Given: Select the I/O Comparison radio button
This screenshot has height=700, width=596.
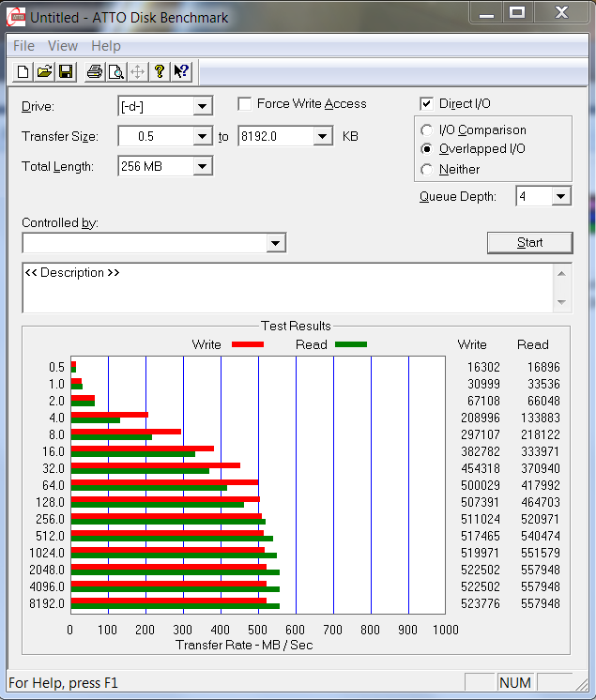Looking at the screenshot, I should tap(427, 130).
